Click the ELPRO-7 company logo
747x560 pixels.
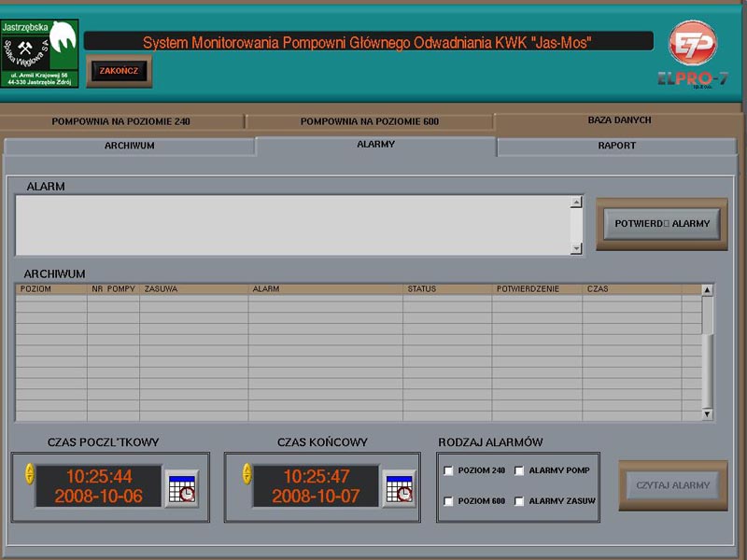[693, 54]
